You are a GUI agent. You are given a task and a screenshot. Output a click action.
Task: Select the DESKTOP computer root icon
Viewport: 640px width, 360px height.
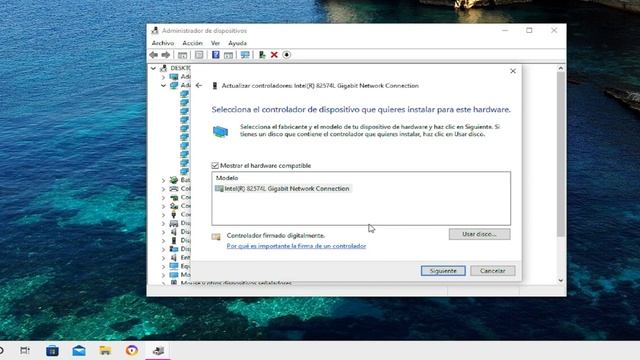tap(164, 68)
